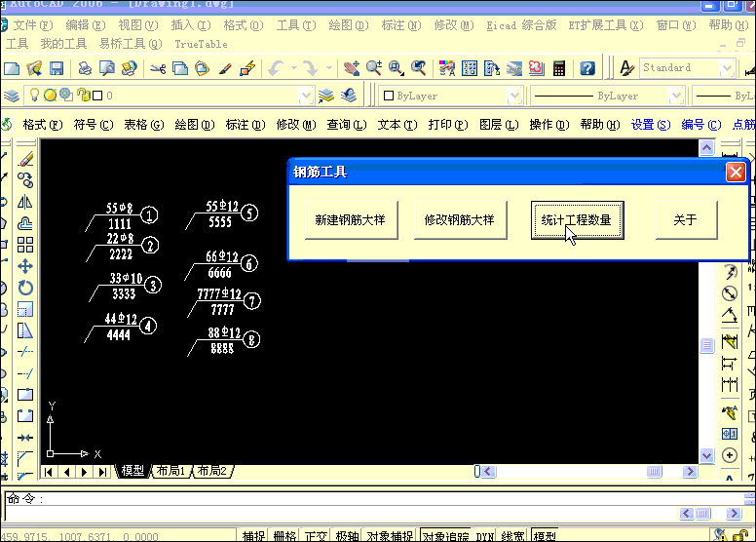Screen dimensions: 756x542
Task: Click the vertical scrollbar thumb
Action: [x=706, y=345]
